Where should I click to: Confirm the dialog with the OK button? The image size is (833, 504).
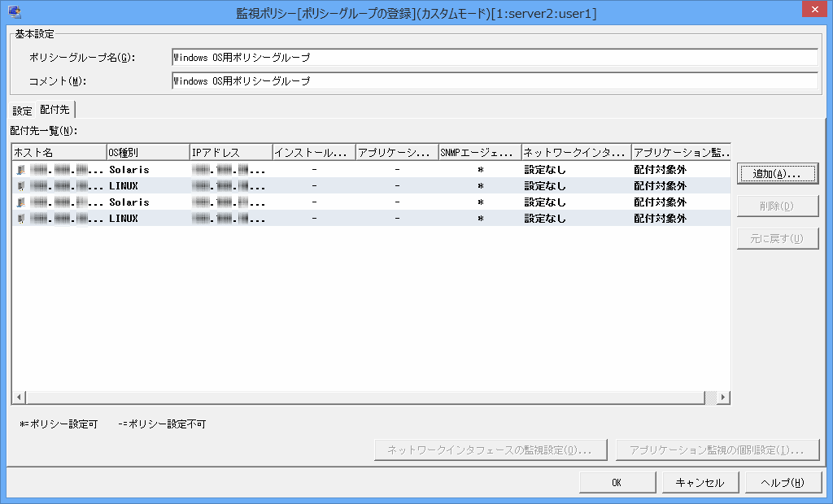(x=617, y=482)
